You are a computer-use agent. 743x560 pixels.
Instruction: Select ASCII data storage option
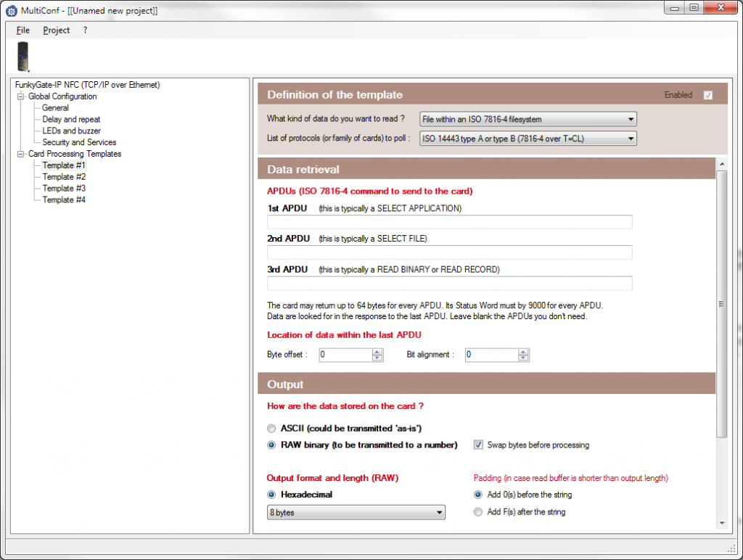pos(272,429)
